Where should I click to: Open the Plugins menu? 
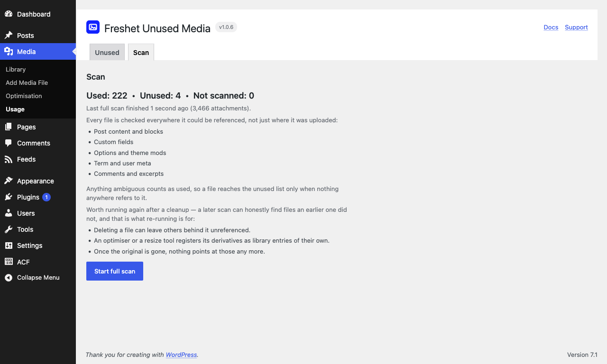point(38,197)
